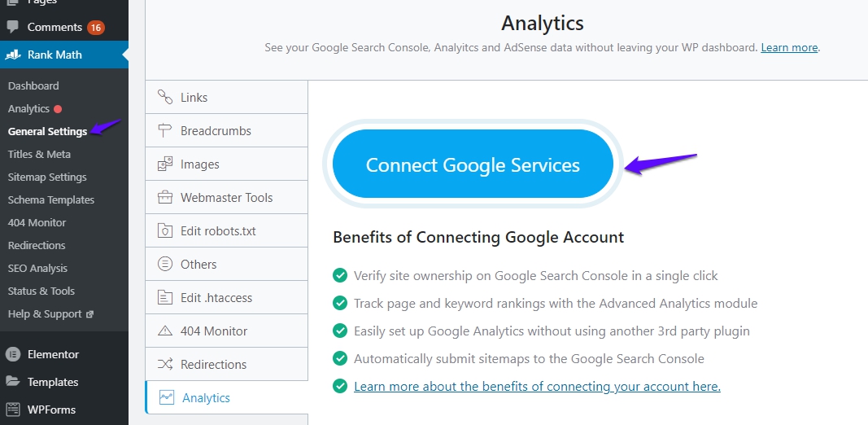Open the Others settings tab
Screen dimensions: 868x425
(x=226, y=264)
